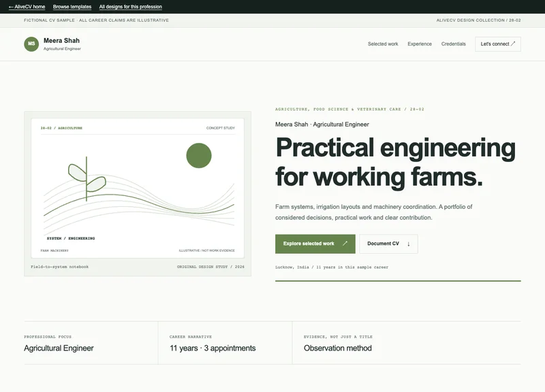Viewport: 545px width, 392px height.
Task: Click 'ILLUSTRATIVE / NOT WORK EVIDENCE' label
Action: [207, 250]
